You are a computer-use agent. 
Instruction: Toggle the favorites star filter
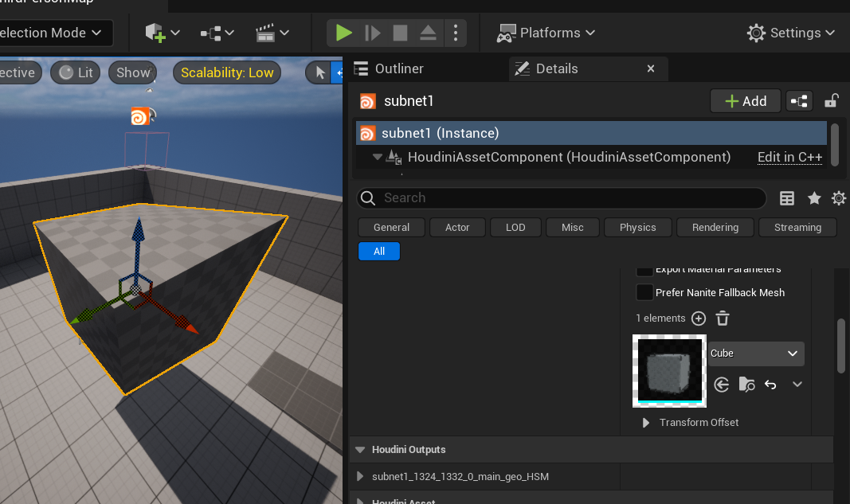(x=813, y=198)
